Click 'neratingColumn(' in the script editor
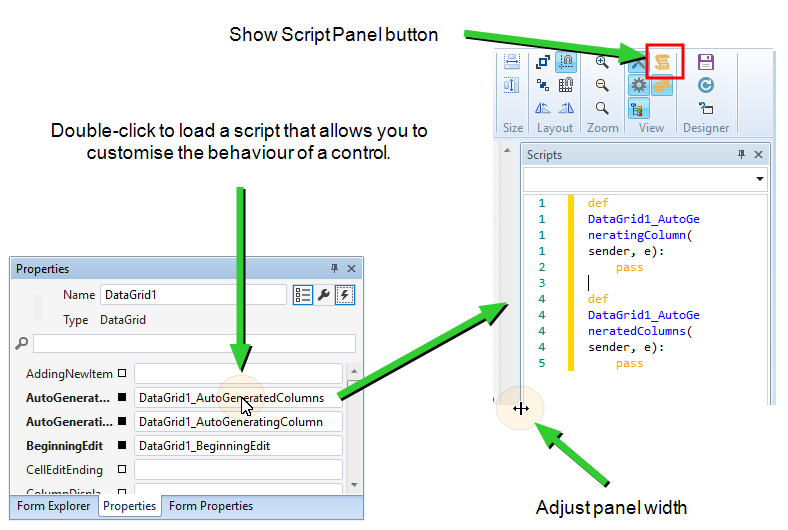The height and width of the screenshot is (530, 788). pyautogui.click(x=640, y=235)
